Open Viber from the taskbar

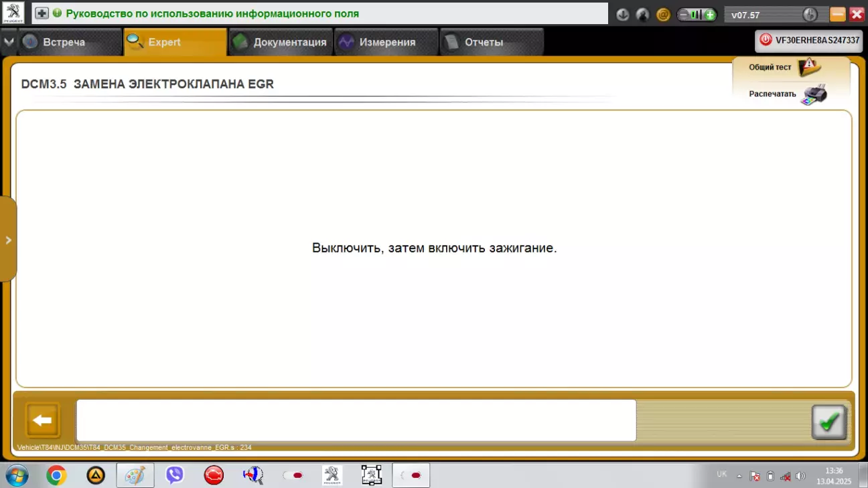(175, 475)
